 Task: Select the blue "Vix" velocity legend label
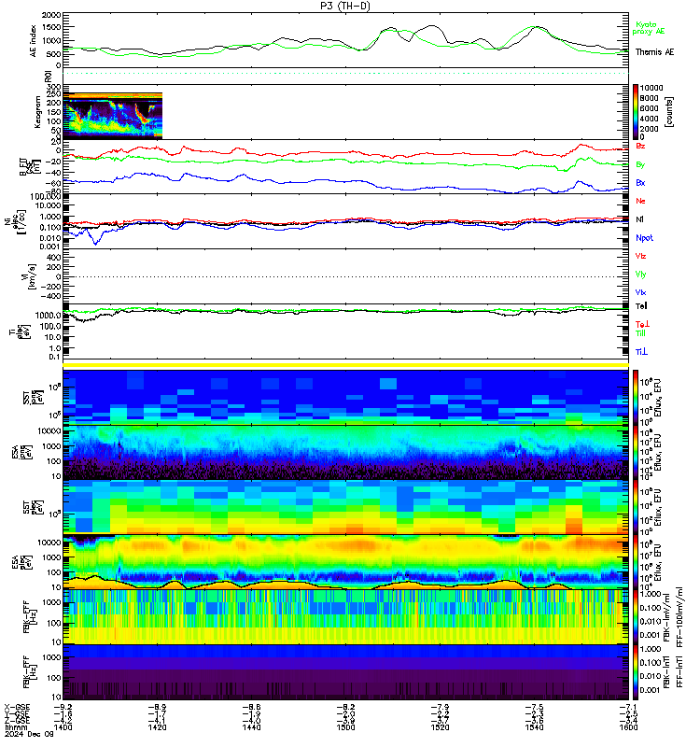click(640, 292)
